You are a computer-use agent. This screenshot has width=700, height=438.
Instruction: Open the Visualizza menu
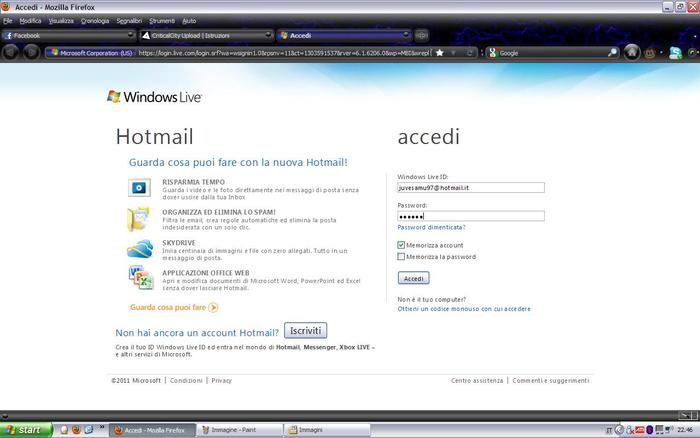click(x=61, y=21)
